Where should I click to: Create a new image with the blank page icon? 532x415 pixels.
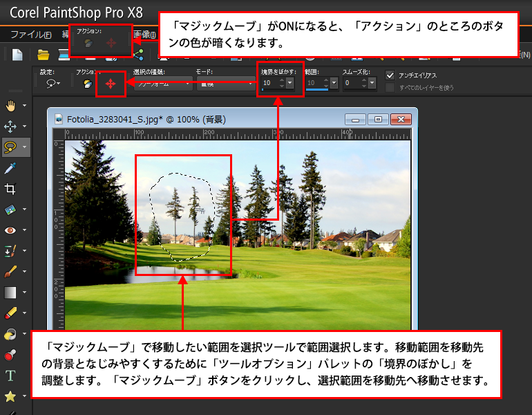tap(17, 55)
